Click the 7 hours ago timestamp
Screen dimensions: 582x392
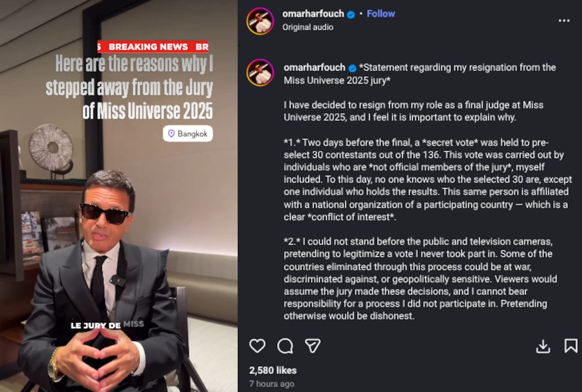272,384
